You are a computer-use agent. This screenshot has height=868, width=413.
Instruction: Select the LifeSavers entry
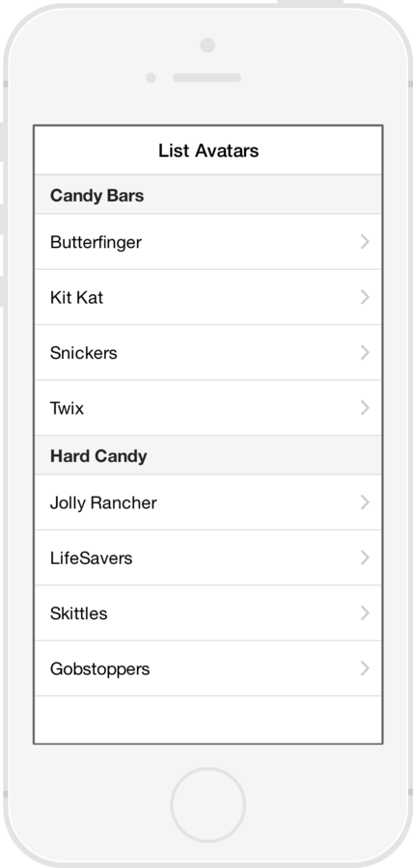208,558
